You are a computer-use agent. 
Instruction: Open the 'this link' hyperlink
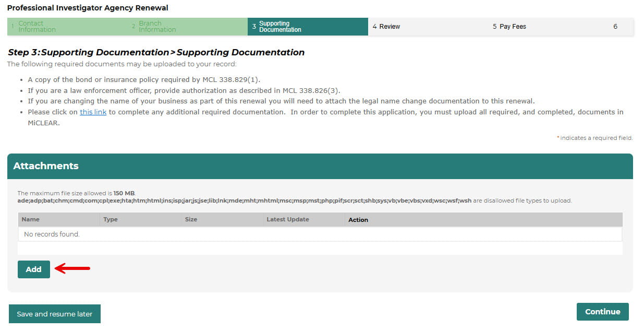93,112
